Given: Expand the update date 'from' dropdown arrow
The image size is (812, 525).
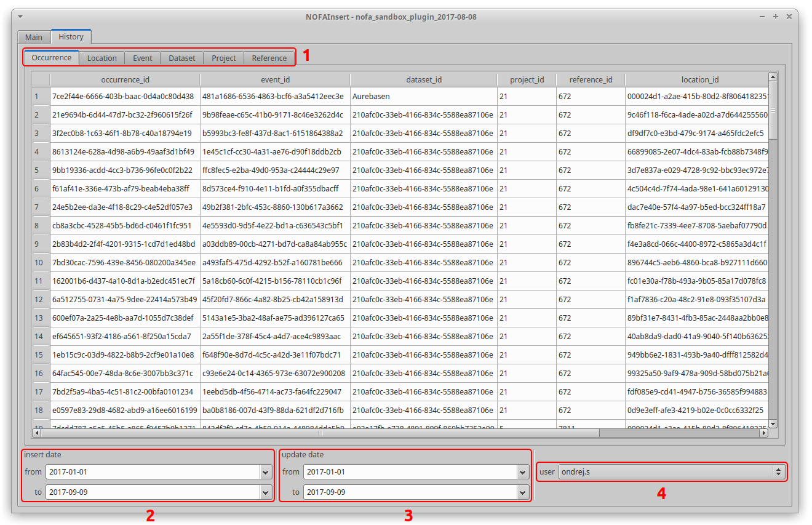Looking at the screenshot, I should (523, 472).
